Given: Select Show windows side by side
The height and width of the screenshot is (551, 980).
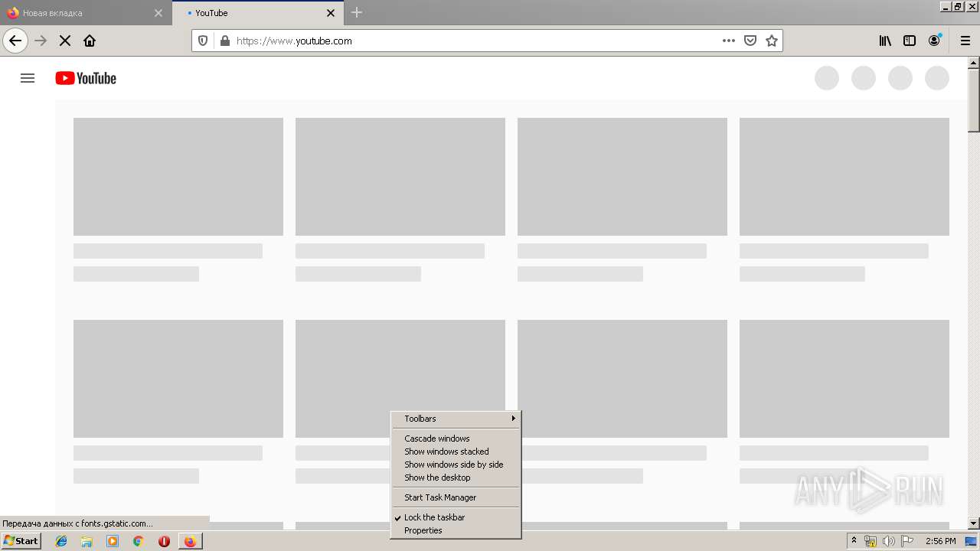Looking at the screenshot, I should point(456,465).
